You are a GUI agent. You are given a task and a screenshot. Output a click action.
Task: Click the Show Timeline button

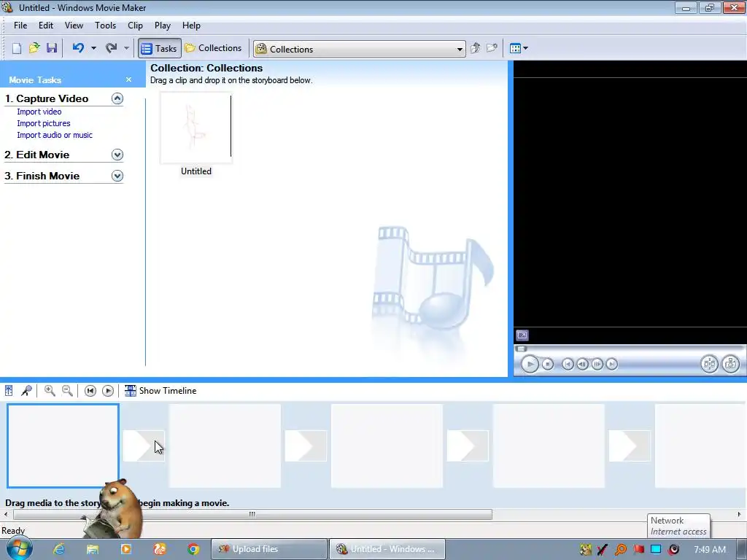(160, 391)
